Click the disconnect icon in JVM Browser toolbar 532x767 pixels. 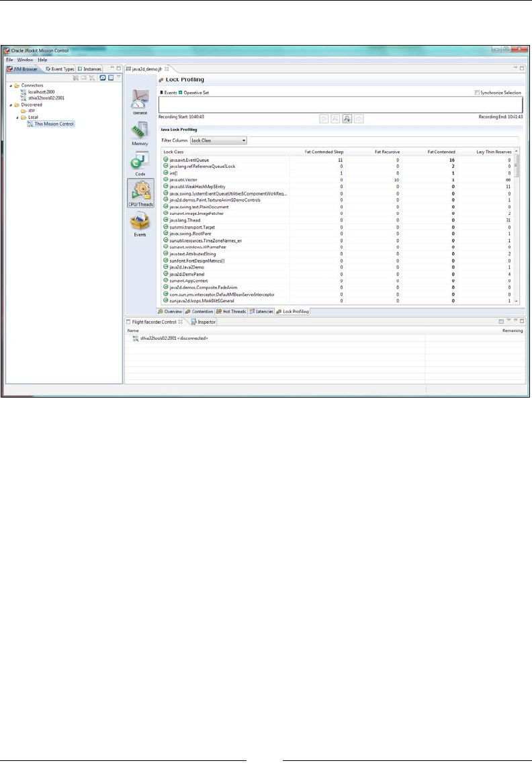[x=92, y=77]
